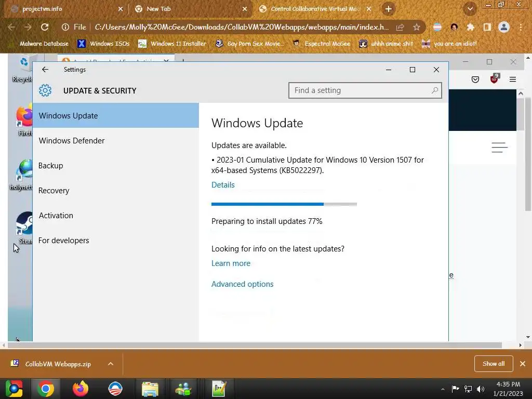Bookmark this page with star icon
532x399 pixels.
(416, 27)
